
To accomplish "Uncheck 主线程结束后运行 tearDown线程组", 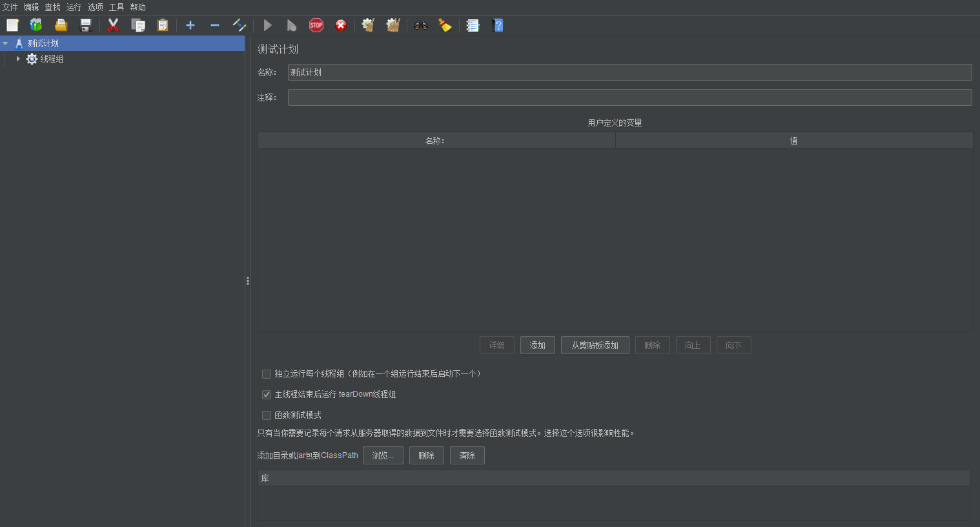I will coord(267,395).
